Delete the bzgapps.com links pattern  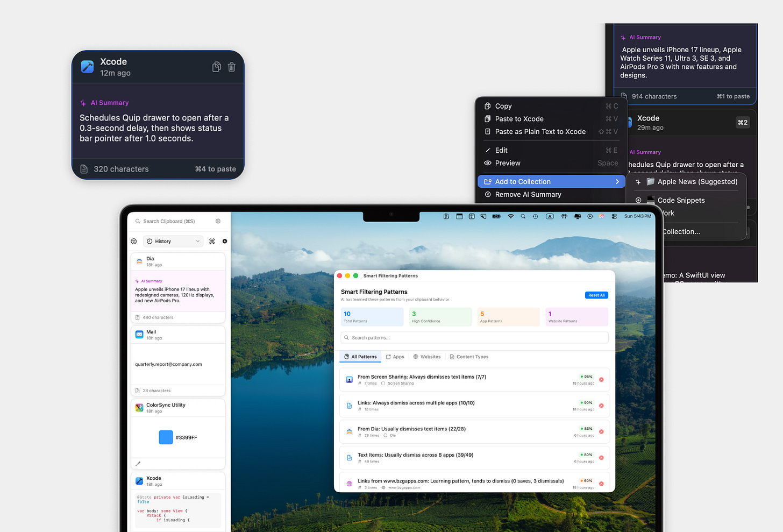[601, 484]
